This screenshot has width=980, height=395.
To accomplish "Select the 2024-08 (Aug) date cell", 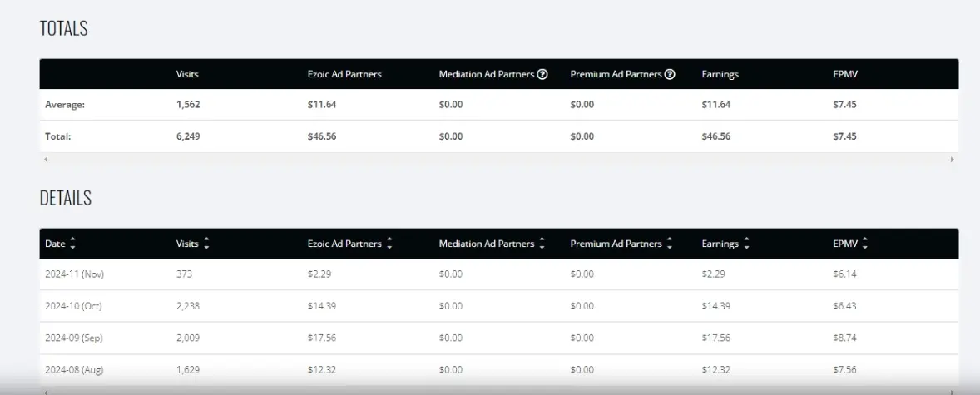I will (x=74, y=369).
